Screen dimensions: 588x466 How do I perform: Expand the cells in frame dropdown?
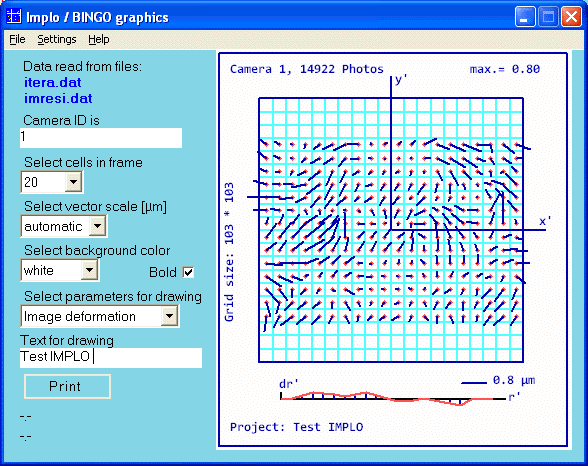[x=74, y=182]
